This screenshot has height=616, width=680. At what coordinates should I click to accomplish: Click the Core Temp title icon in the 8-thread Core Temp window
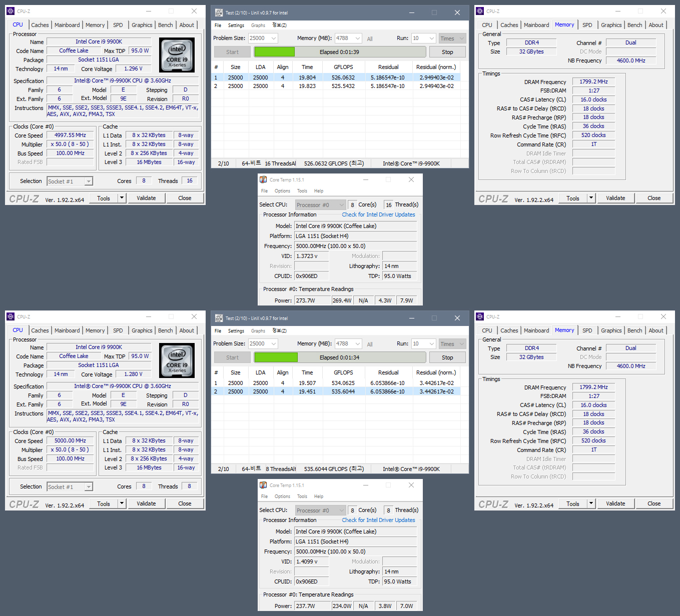(x=263, y=485)
